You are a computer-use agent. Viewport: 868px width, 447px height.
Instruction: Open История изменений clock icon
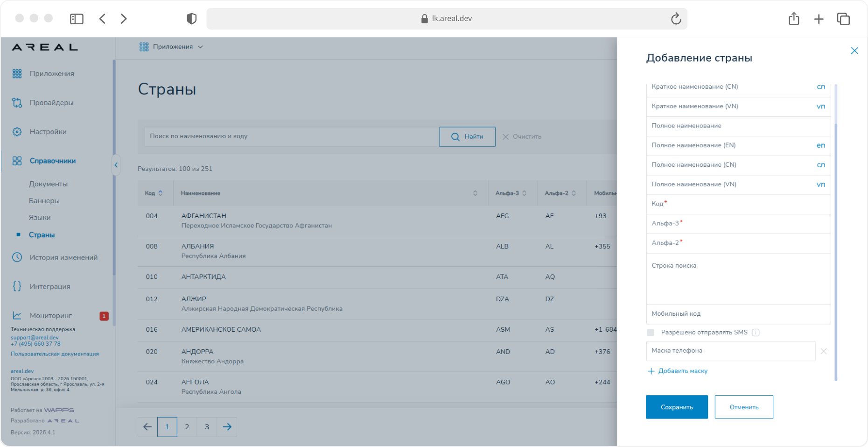[x=17, y=257]
